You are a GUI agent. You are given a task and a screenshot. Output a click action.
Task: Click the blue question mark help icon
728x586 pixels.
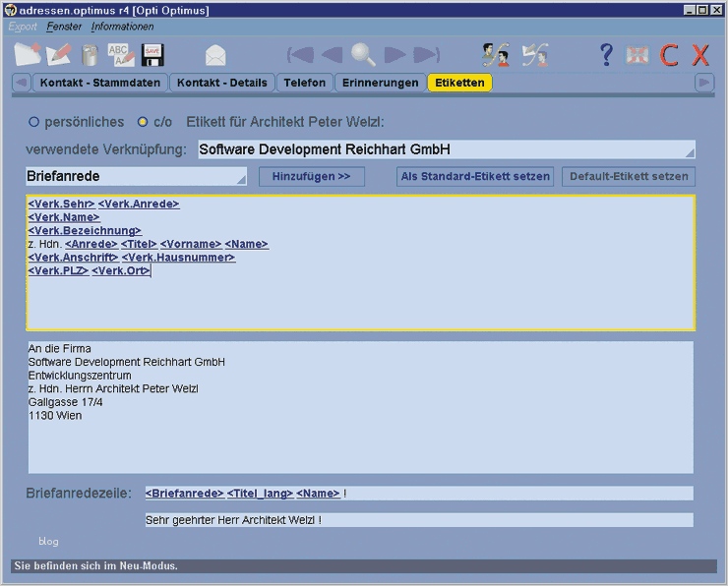(x=606, y=54)
